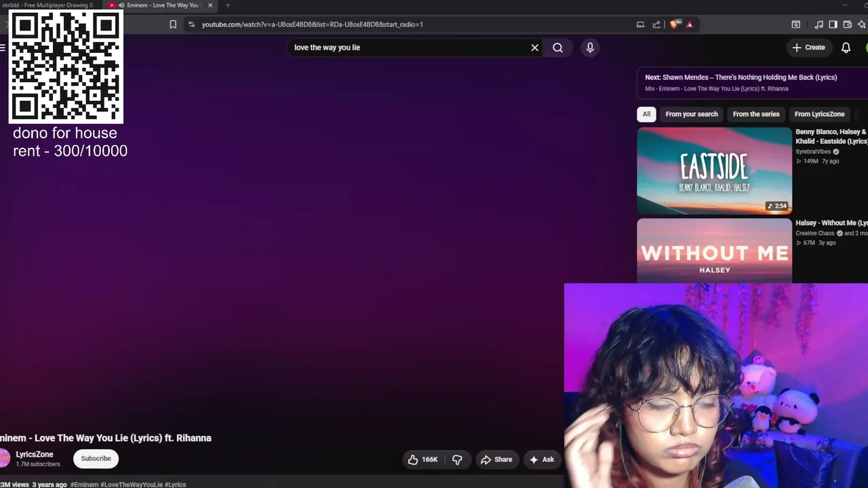Open the LyricsZone channel name link
This screenshot has width=868, height=488.
point(35,454)
